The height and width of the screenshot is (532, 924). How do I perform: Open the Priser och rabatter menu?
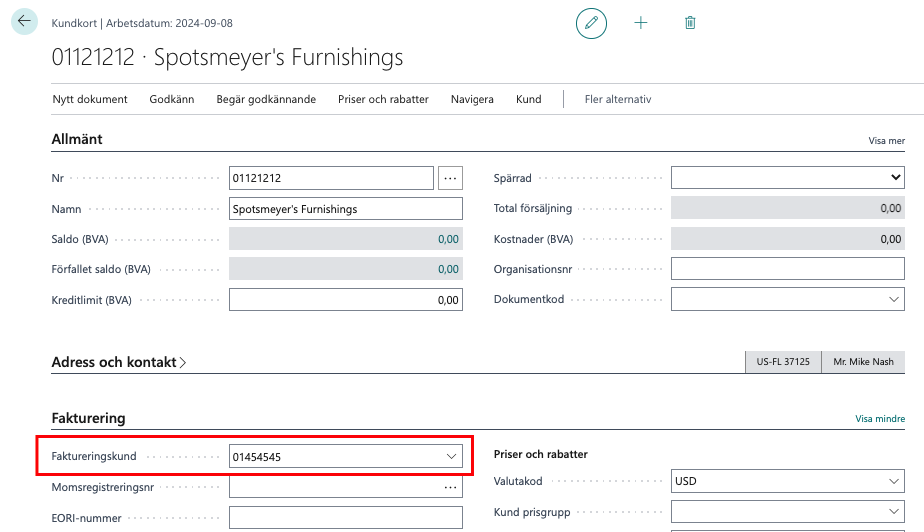click(383, 99)
